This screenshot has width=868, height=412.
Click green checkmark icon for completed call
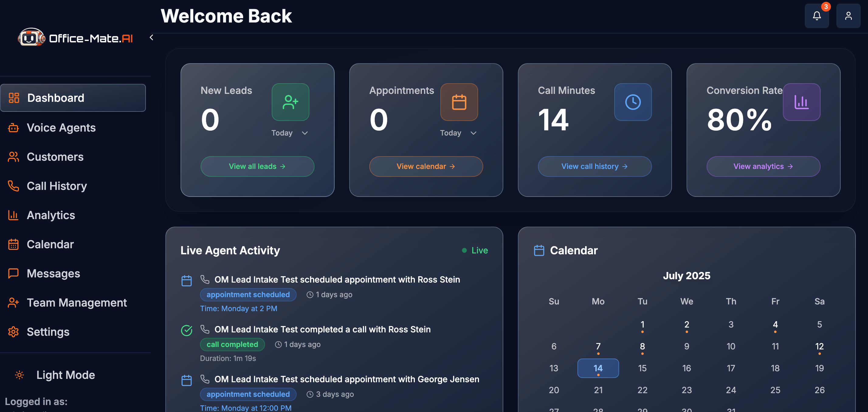click(x=186, y=331)
